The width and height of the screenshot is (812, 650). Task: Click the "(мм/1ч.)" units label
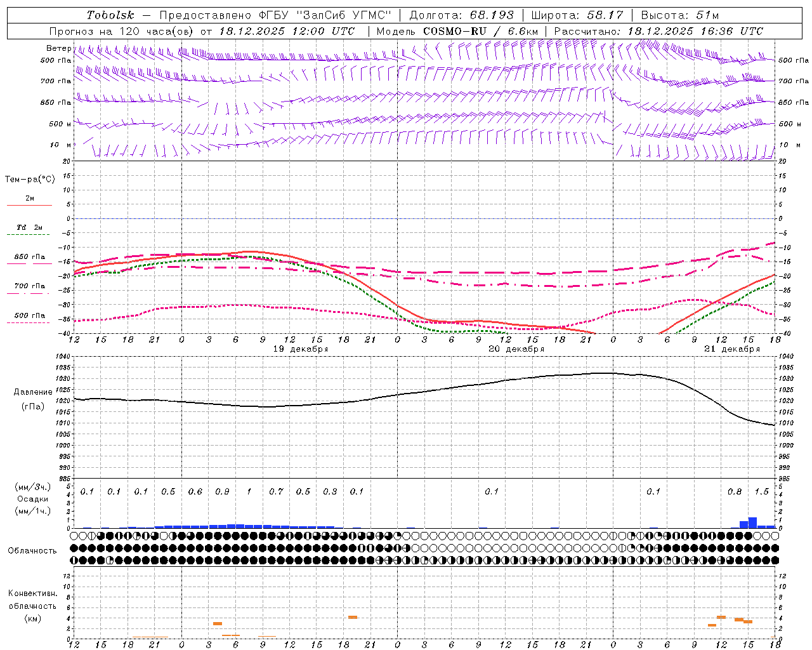pos(32,511)
